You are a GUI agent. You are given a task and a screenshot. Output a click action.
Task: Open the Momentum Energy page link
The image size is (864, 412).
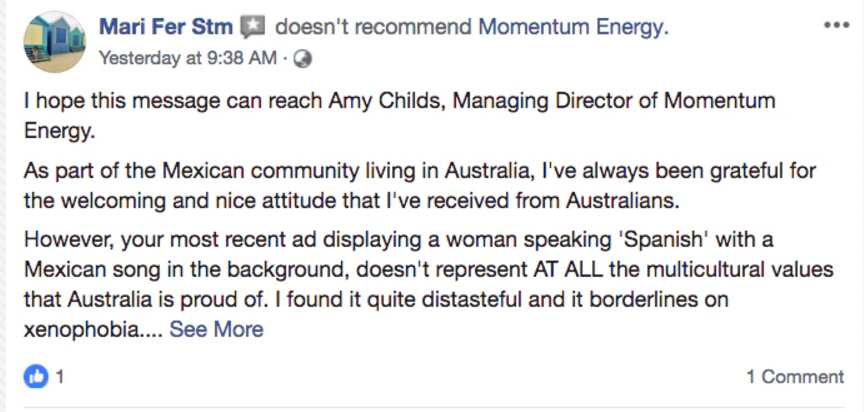[x=571, y=27]
